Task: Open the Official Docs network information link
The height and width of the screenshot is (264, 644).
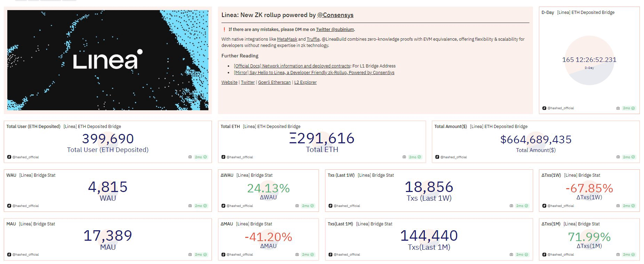Action: (x=292, y=66)
